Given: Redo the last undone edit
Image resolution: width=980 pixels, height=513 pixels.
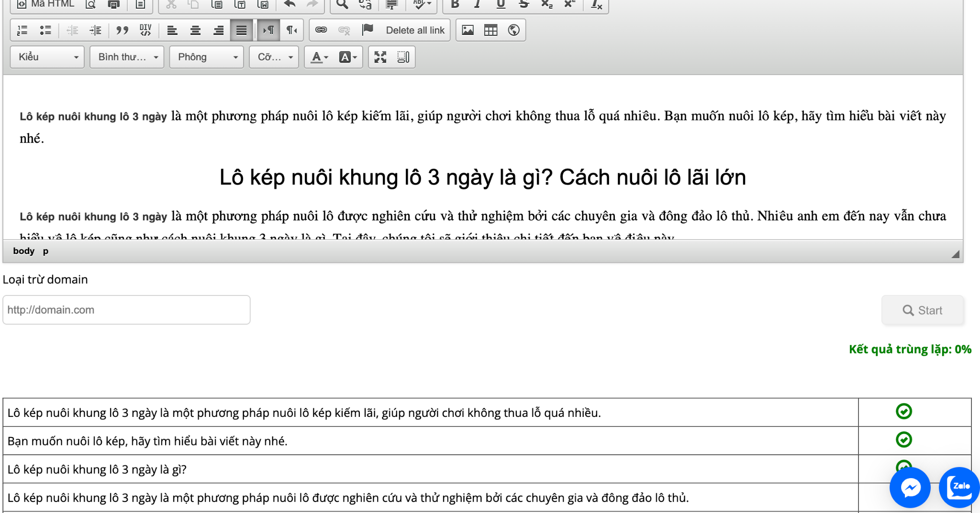Looking at the screenshot, I should coord(312,4).
